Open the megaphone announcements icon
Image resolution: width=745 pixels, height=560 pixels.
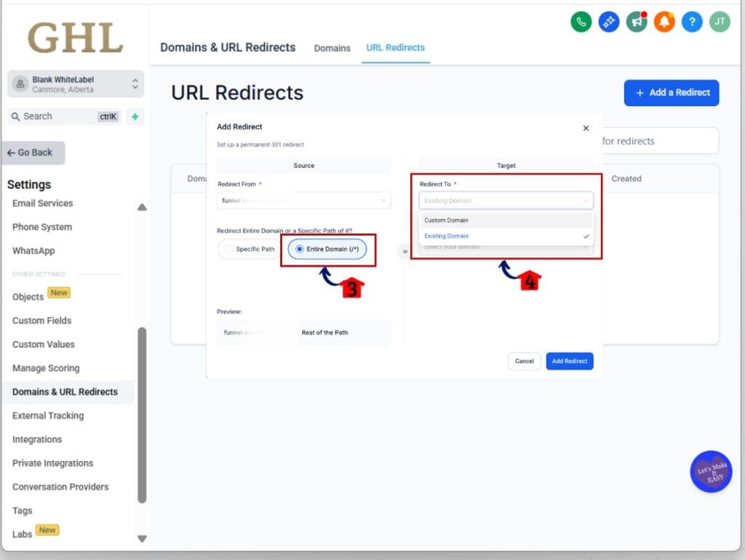coord(637,22)
